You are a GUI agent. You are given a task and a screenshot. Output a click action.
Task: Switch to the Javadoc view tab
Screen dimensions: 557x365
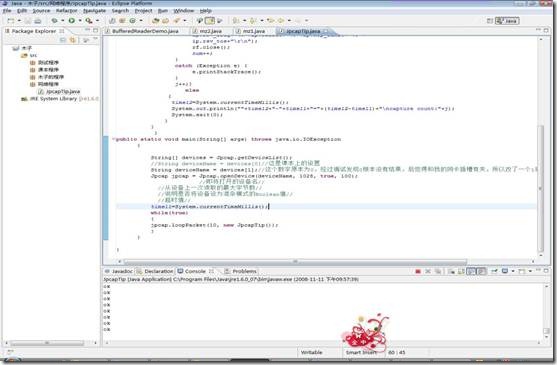[x=119, y=271]
